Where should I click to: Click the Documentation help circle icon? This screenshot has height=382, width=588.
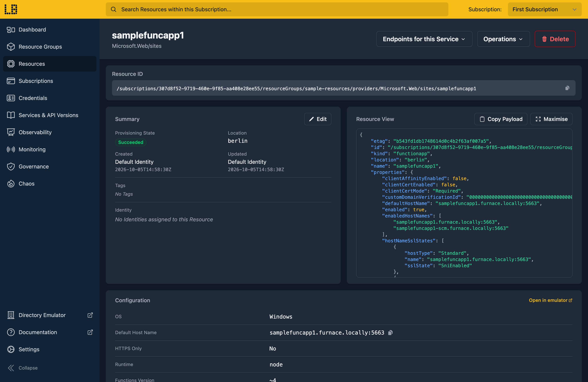tap(11, 332)
